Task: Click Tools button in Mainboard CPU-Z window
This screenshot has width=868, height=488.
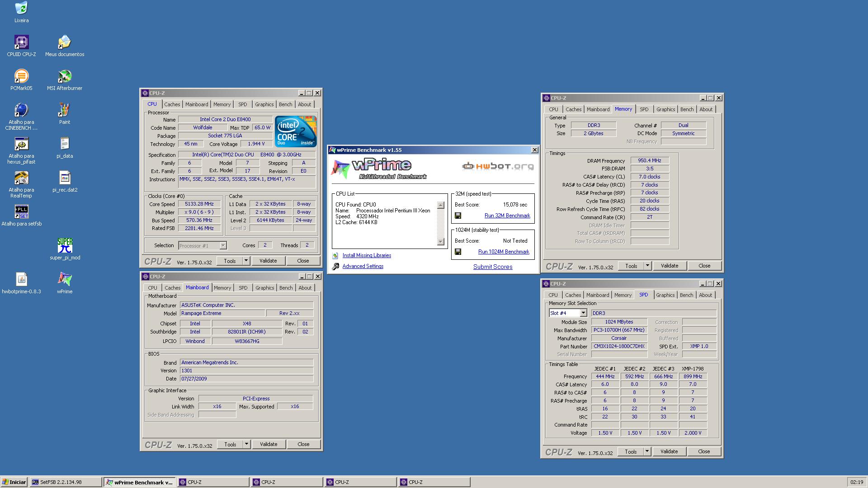Action: tap(230, 444)
